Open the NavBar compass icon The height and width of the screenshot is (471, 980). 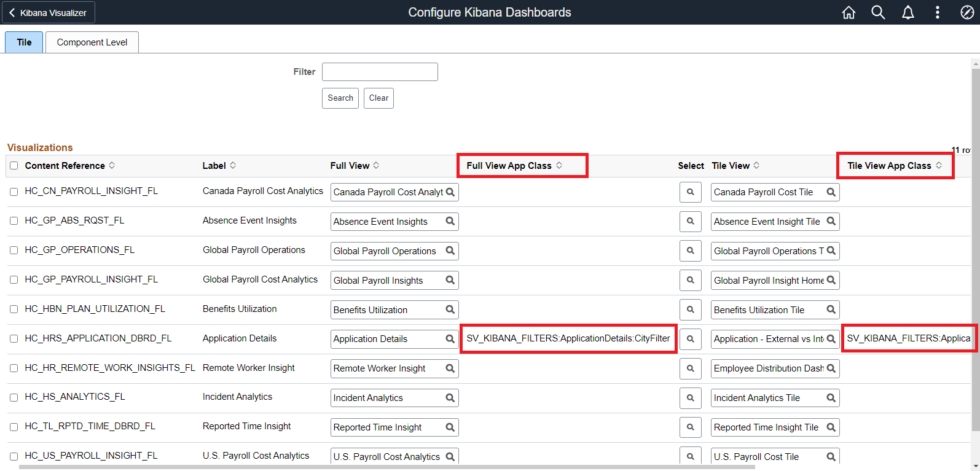966,12
